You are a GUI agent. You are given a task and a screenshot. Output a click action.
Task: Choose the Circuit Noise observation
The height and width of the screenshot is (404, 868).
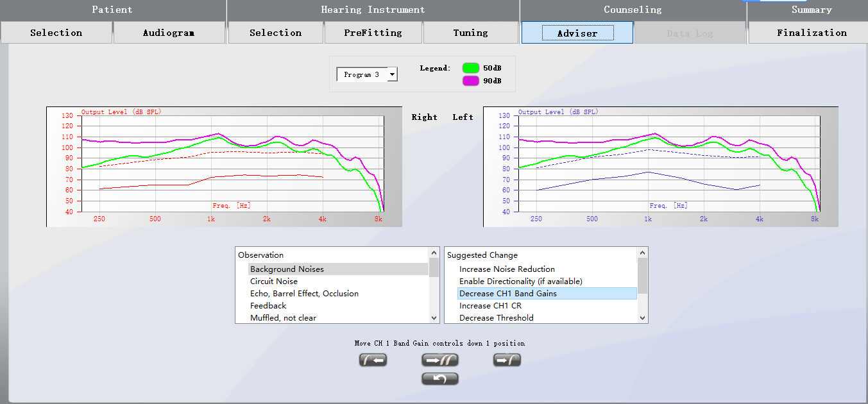point(274,282)
